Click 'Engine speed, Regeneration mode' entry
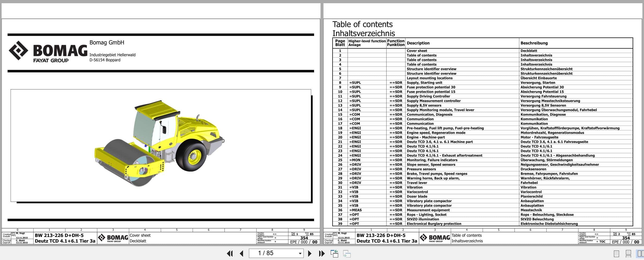Viewport: 644px width, 260px height. click(436, 133)
